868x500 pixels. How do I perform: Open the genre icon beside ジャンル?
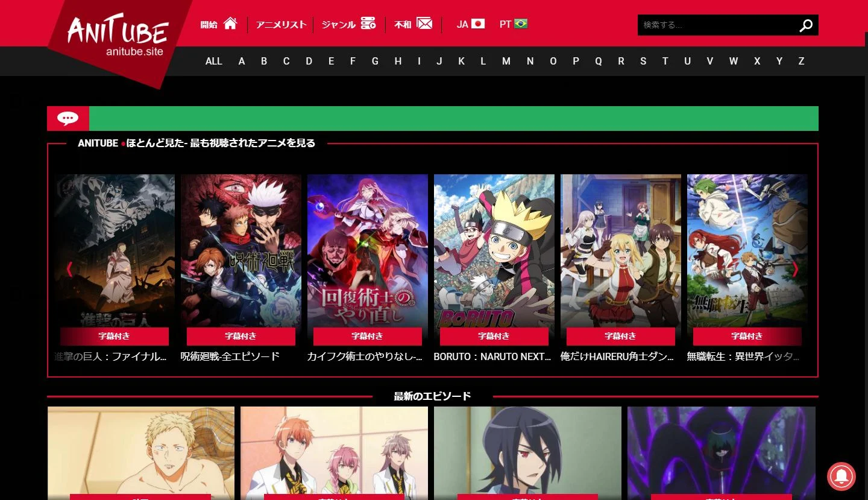click(x=368, y=24)
